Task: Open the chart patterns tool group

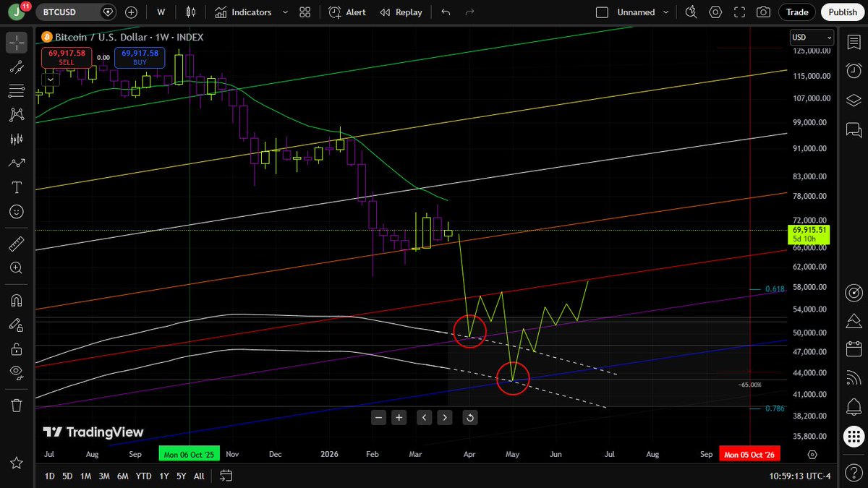Action: (x=17, y=115)
